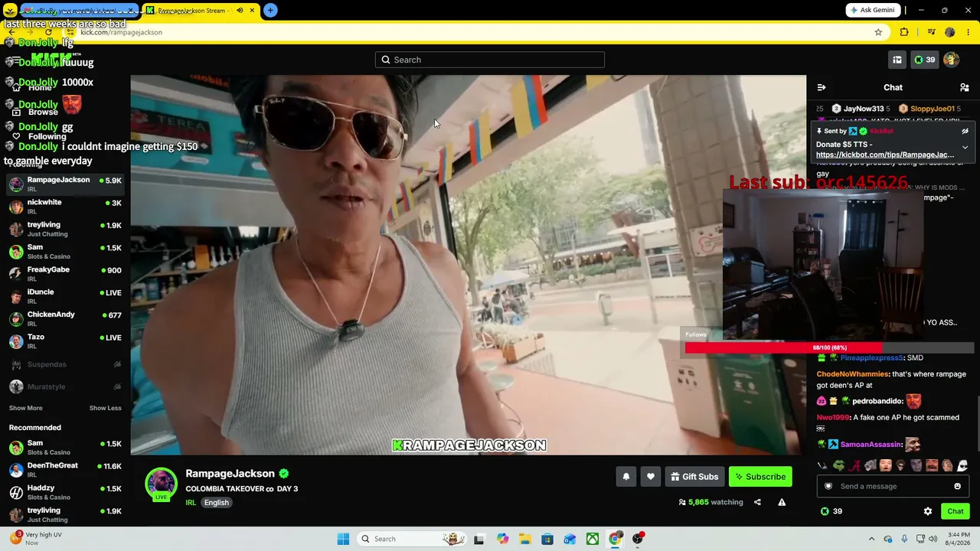
Task: Follow RampageJackson with the heart button
Action: point(651,477)
